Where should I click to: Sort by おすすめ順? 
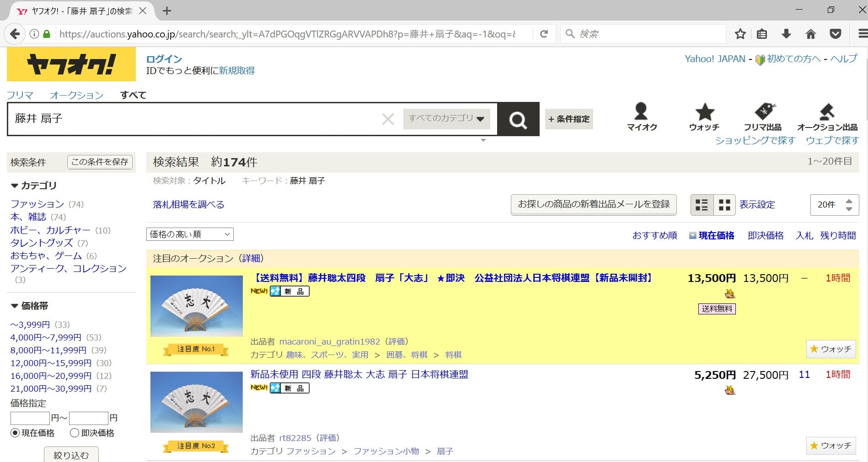pyautogui.click(x=655, y=235)
